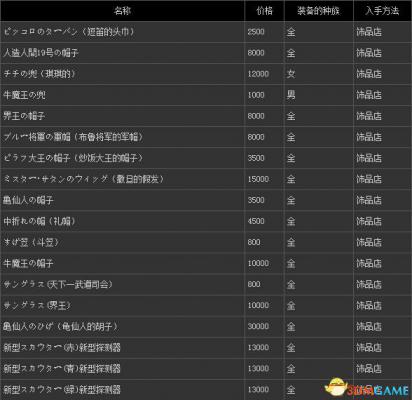Click the 价格 column header
The width and height of the screenshot is (412, 400).
[264, 11]
